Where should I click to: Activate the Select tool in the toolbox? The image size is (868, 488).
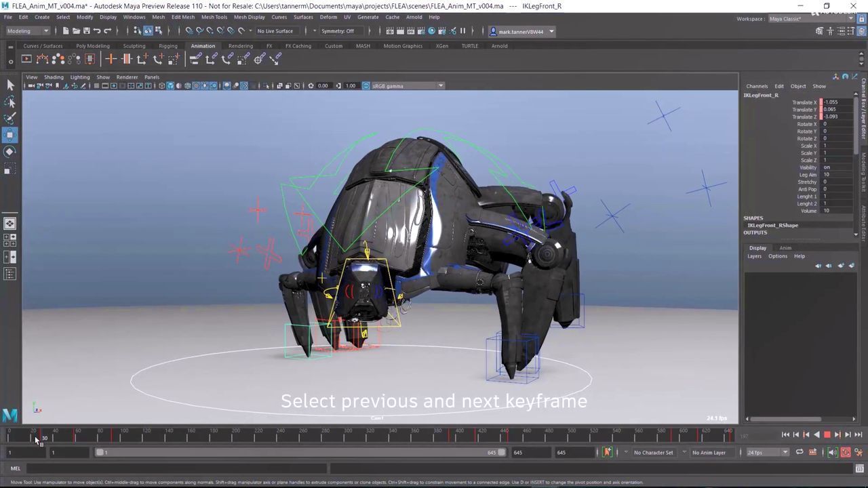click(x=10, y=85)
